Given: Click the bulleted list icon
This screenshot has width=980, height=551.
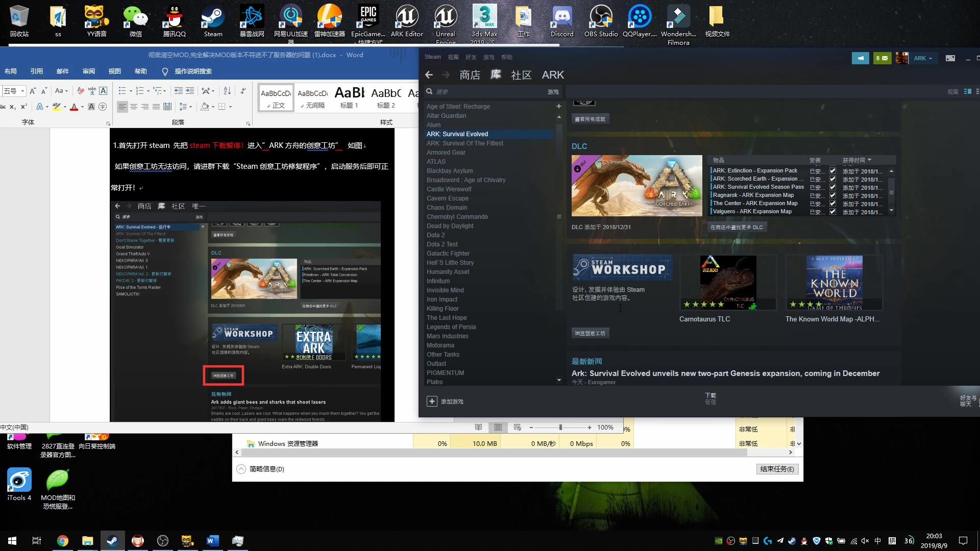Looking at the screenshot, I should click(x=122, y=91).
